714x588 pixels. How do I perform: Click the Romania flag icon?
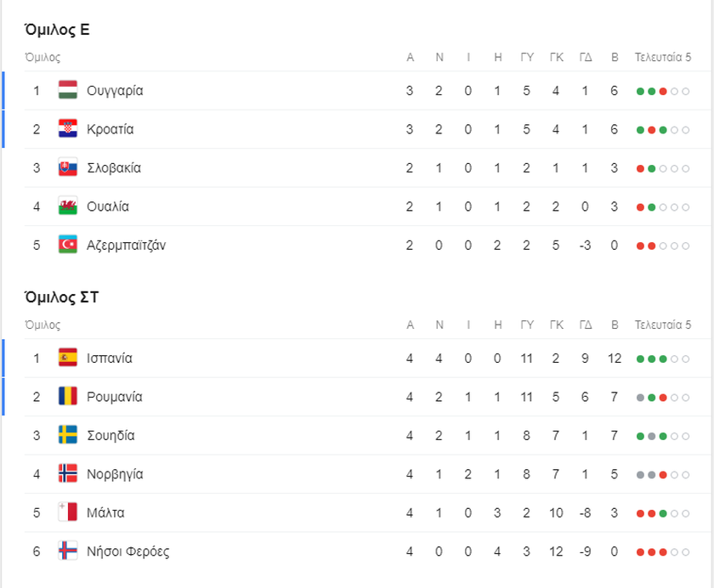click(x=68, y=397)
